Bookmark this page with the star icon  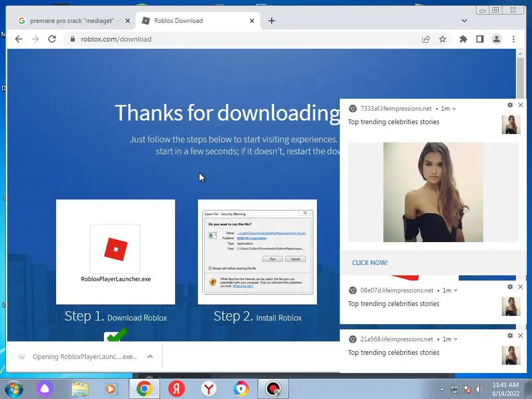point(443,39)
